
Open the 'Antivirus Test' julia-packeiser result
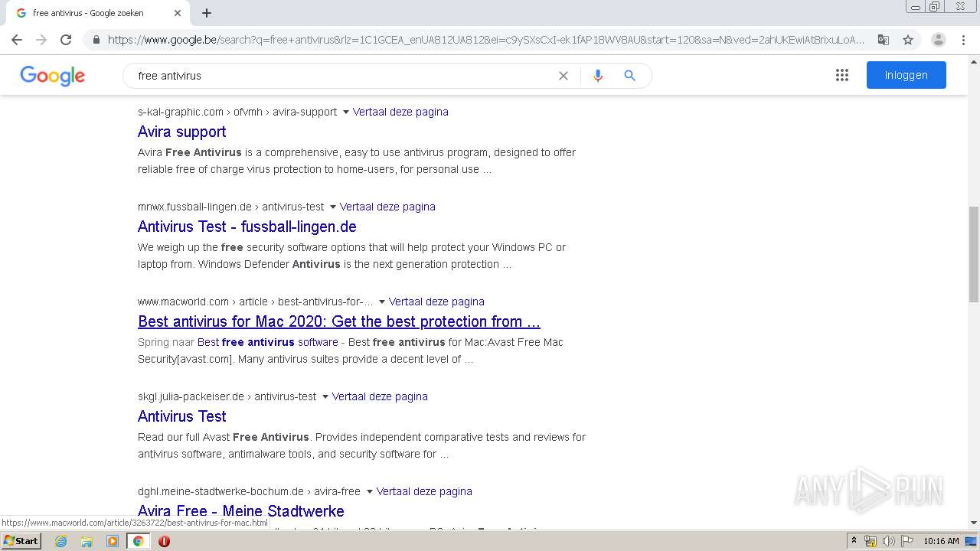click(182, 416)
